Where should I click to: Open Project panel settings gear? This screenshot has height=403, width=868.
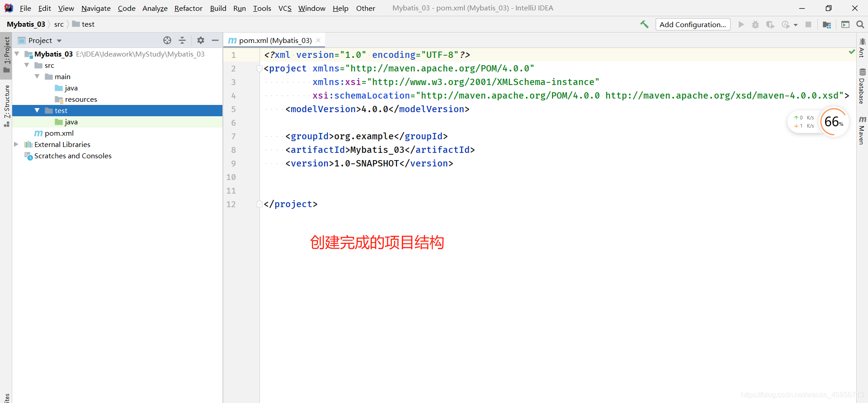[201, 40]
